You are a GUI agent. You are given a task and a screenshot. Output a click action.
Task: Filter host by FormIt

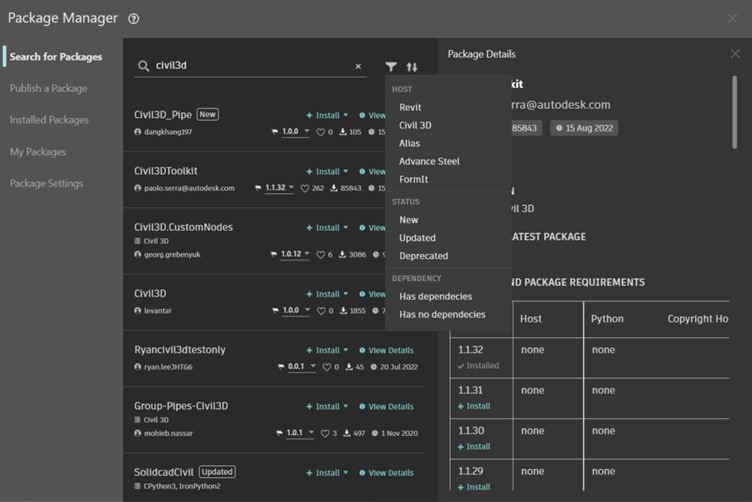coord(413,179)
